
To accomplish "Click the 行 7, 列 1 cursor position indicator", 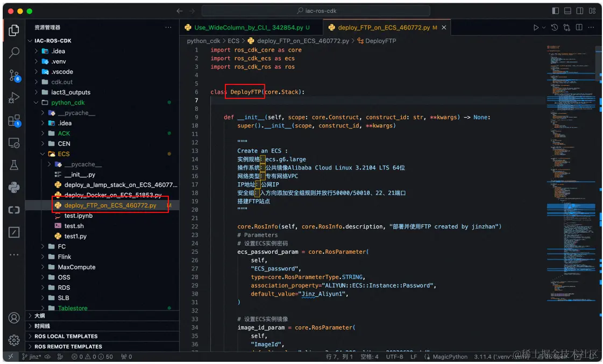I will (339, 356).
